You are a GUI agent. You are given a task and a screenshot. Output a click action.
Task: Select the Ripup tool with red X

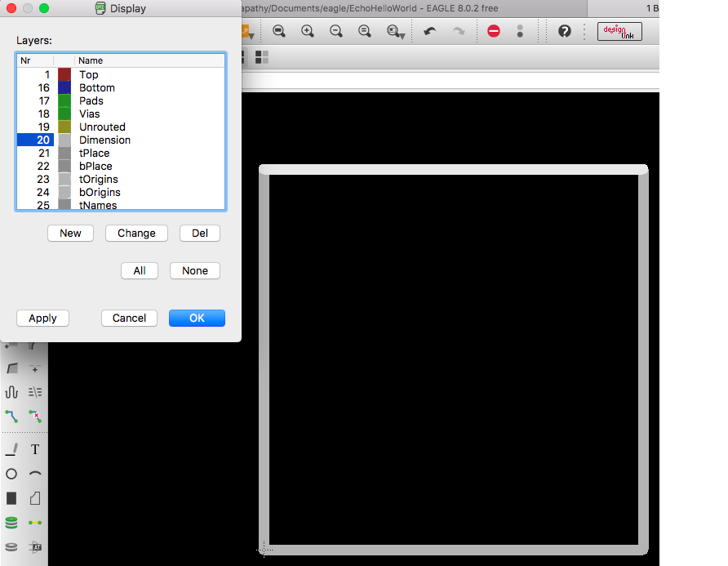[x=35, y=416]
